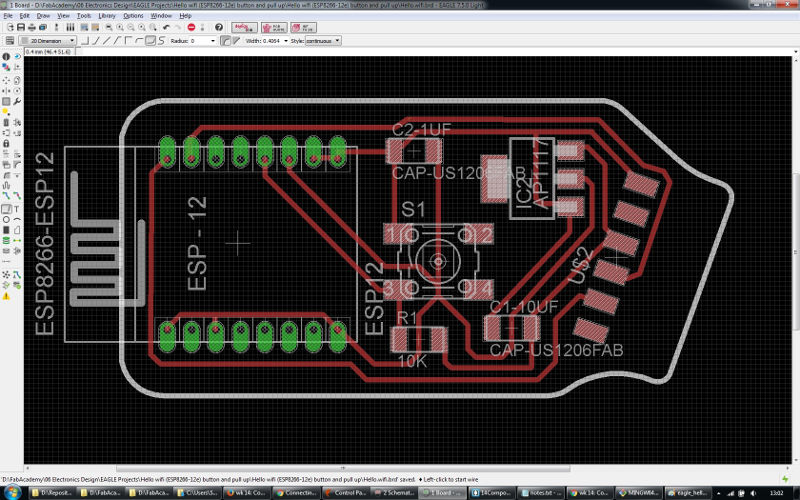The height and width of the screenshot is (500, 800).
Task: Open the Window menu
Action: click(161, 16)
